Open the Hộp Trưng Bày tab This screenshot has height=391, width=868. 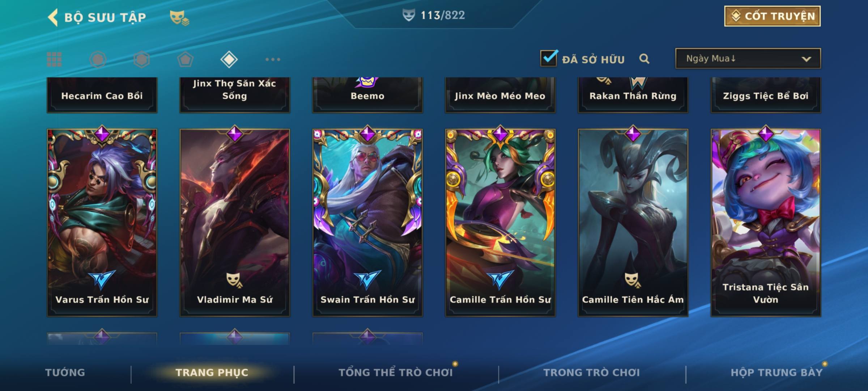776,373
